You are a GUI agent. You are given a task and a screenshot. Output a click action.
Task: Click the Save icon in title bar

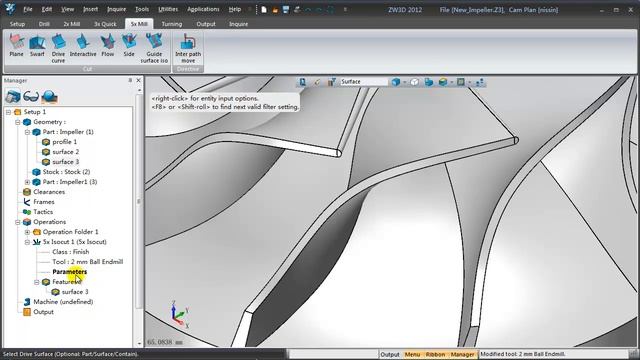pyautogui.click(x=286, y=9)
